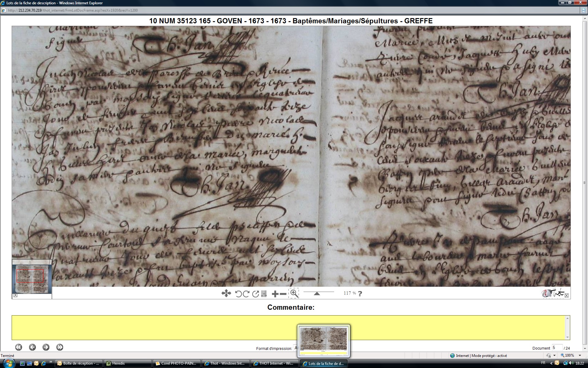Click the zoom level slider handle
Viewport: 588px width, 368px height.
[x=317, y=294]
